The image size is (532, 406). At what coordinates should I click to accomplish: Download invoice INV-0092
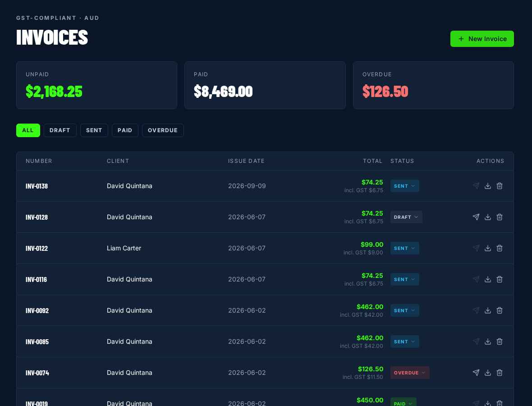(487, 310)
